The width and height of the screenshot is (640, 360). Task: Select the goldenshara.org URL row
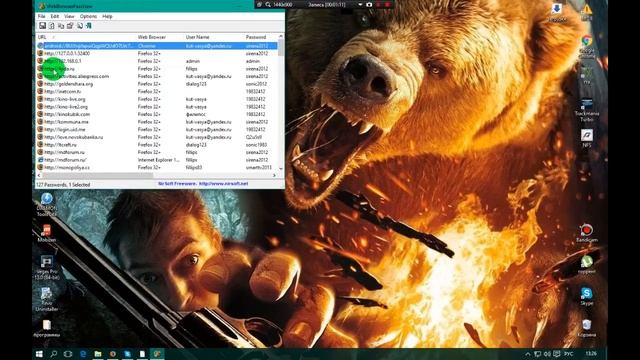tap(157, 84)
